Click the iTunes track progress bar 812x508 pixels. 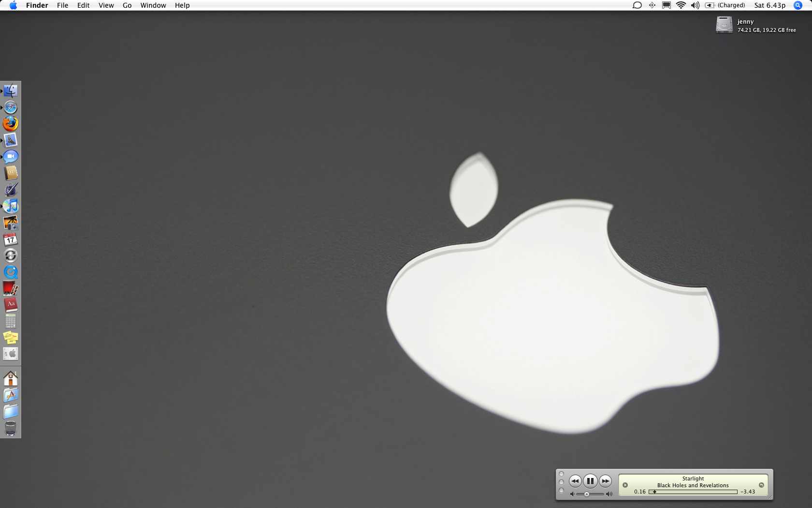pyautogui.click(x=693, y=492)
